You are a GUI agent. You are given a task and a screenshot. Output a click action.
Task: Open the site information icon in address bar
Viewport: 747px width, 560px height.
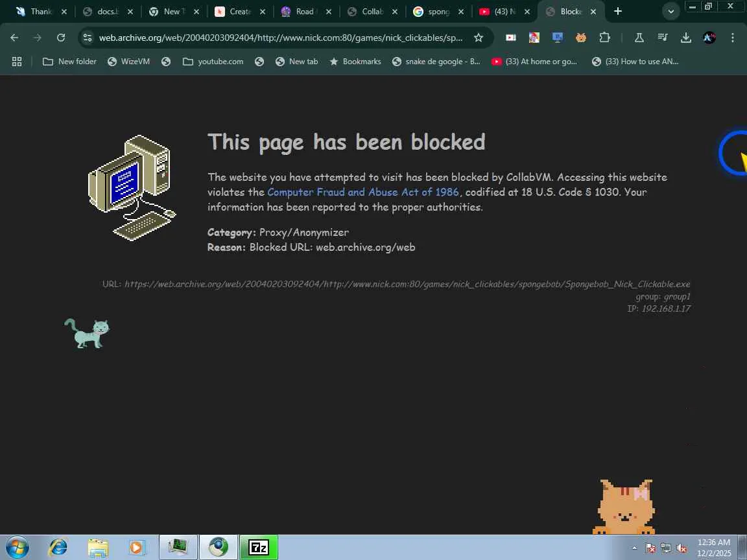[x=87, y=38]
